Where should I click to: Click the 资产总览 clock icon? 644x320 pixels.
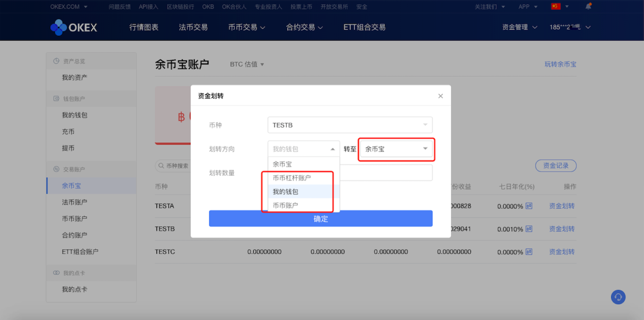pos(56,61)
